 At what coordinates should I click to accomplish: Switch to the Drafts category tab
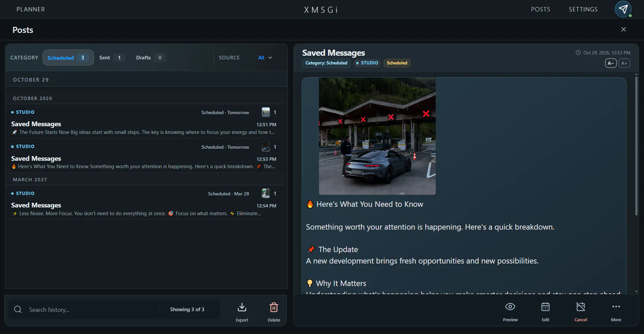151,58
